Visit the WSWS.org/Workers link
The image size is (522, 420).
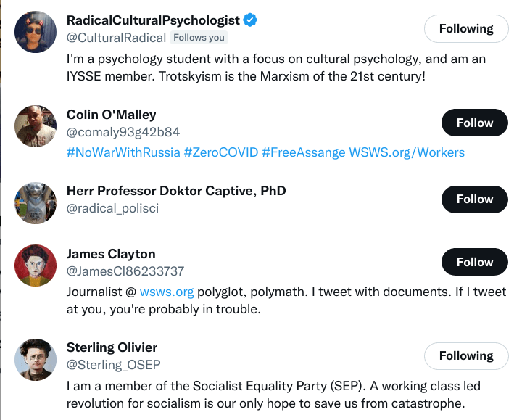407,152
